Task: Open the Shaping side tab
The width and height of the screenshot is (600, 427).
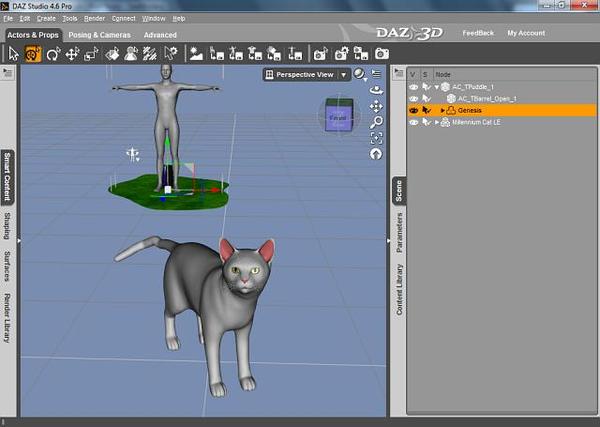Action: click(x=7, y=227)
